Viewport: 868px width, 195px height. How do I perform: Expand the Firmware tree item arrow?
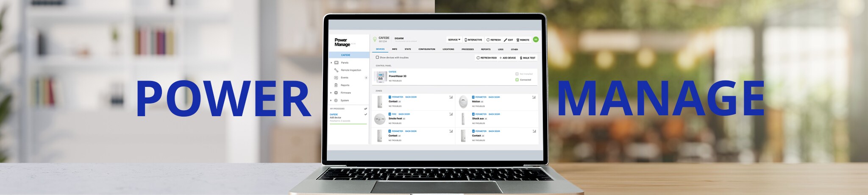tap(331, 92)
